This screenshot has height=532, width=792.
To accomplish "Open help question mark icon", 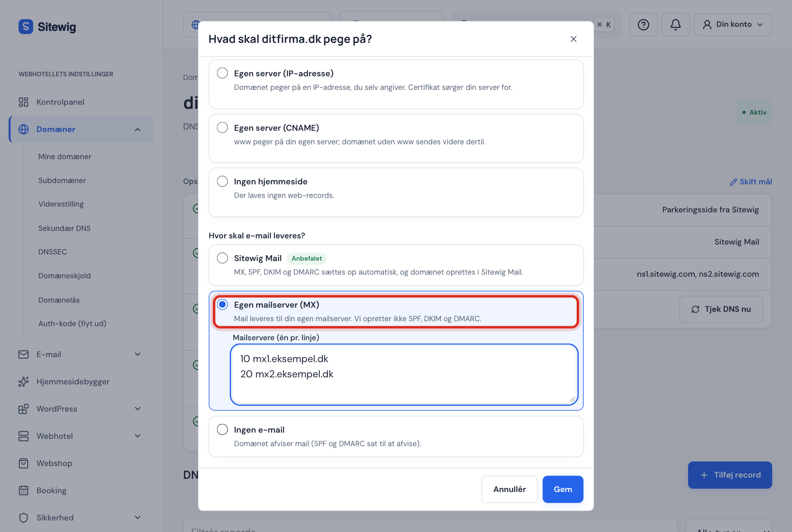I will [x=643, y=25].
